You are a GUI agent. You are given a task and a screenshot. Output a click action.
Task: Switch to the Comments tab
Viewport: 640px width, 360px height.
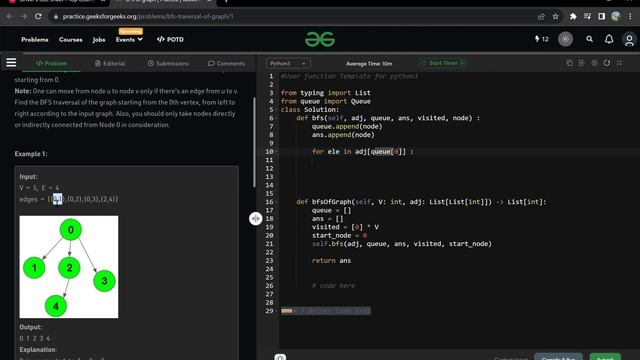point(227,63)
